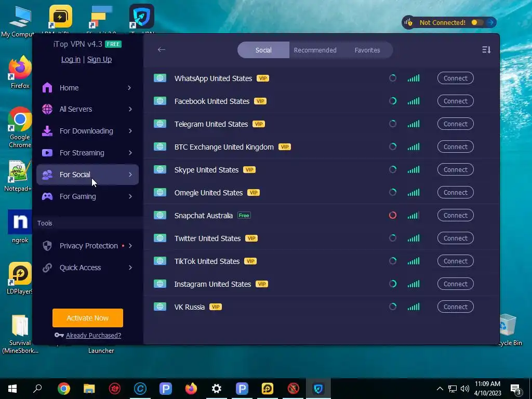Connect to WhatsApp United States server
Image resolution: width=532 pixels, height=399 pixels.
pyautogui.click(x=455, y=78)
